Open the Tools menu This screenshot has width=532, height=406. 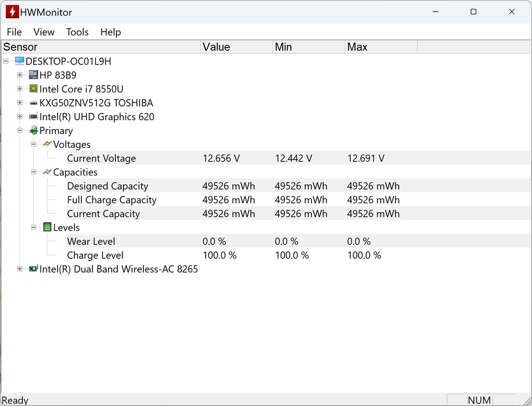click(77, 32)
